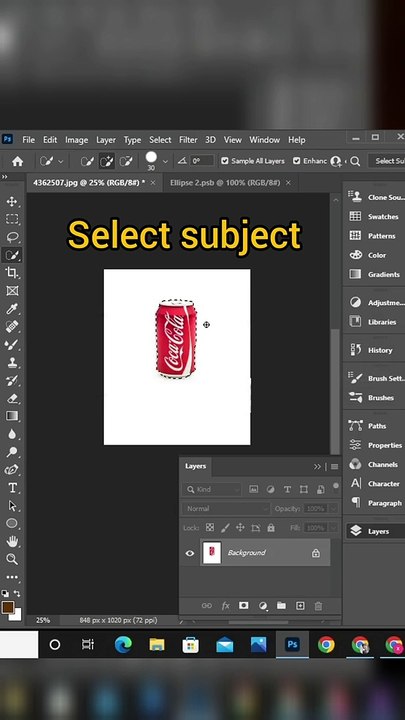The image size is (405, 720).
Task: Swap foreground and background colors
Action: pos(17,593)
